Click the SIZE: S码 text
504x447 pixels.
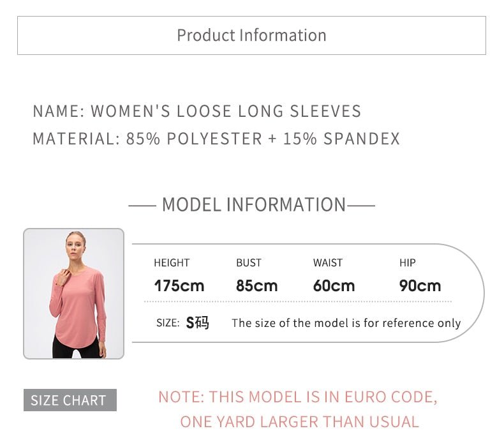click(x=182, y=323)
